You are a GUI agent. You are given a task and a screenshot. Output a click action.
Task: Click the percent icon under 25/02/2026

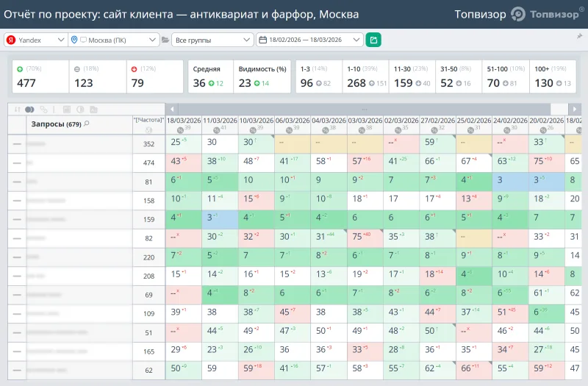[471, 130]
